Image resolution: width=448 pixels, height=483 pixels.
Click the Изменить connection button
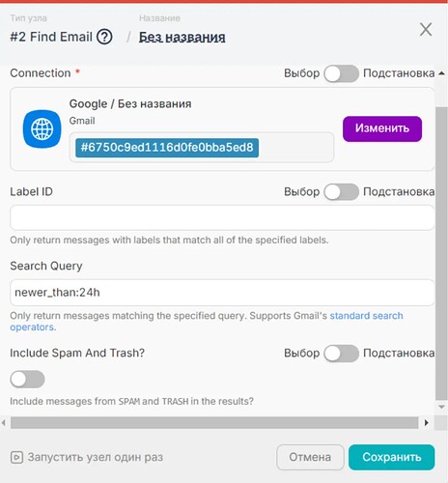(382, 128)
